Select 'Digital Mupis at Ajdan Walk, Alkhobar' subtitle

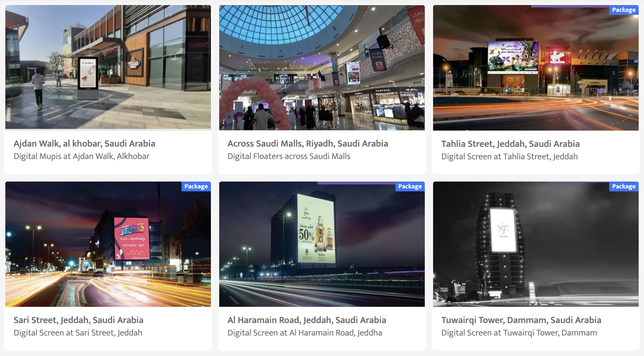click(81, 156)
